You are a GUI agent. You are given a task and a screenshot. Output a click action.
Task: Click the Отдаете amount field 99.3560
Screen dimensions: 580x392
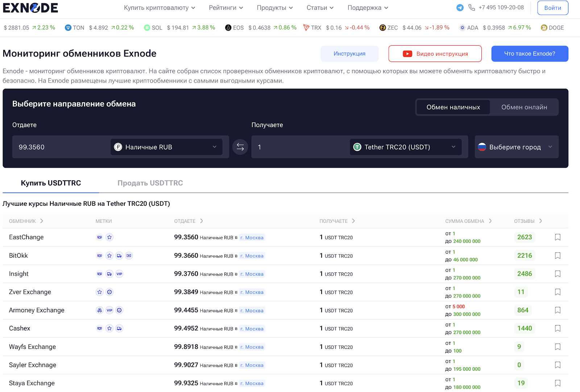point(61,147)
